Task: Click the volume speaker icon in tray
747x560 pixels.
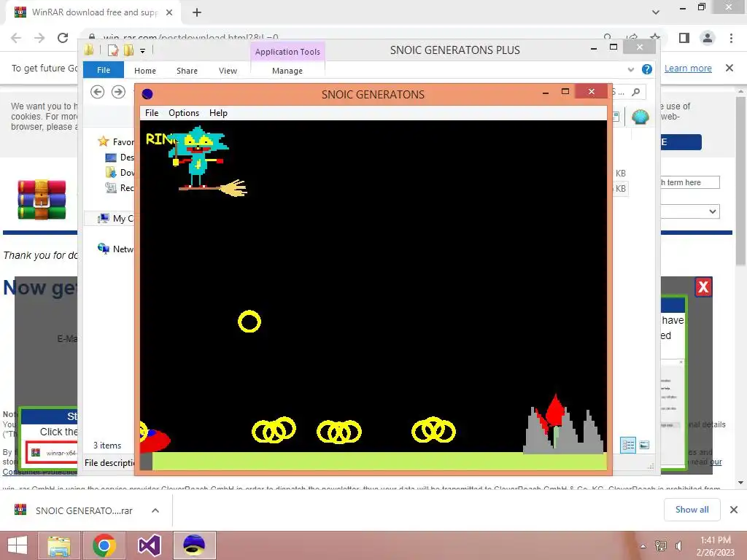Action: point(678,545)
